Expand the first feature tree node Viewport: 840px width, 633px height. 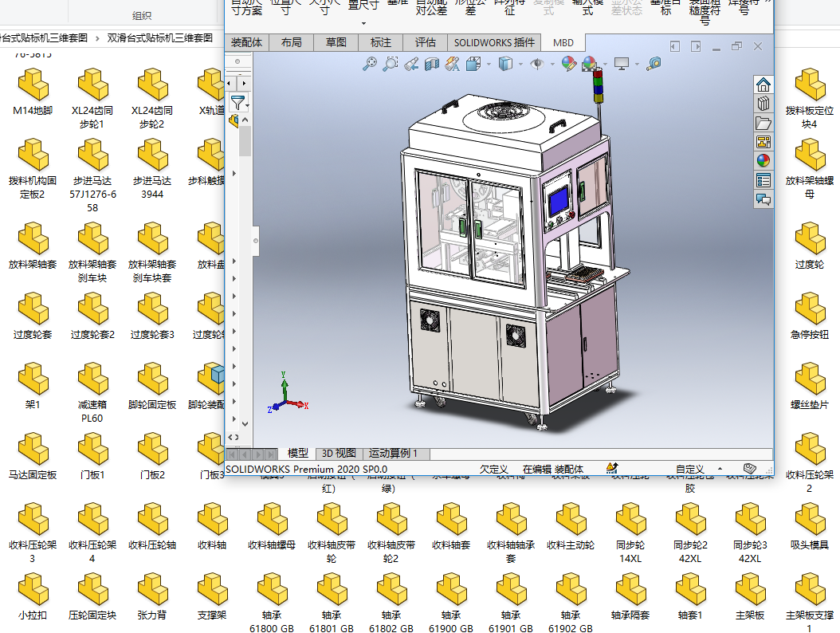tap(234, 173)
